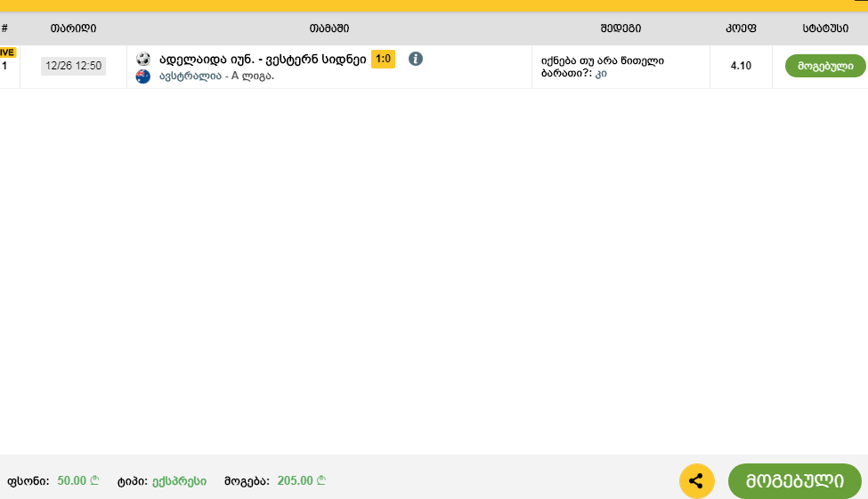Click the soccer ball sport icon
This screenshot has height=499, width=868.
pyautogui.click(x=142, y=59)
